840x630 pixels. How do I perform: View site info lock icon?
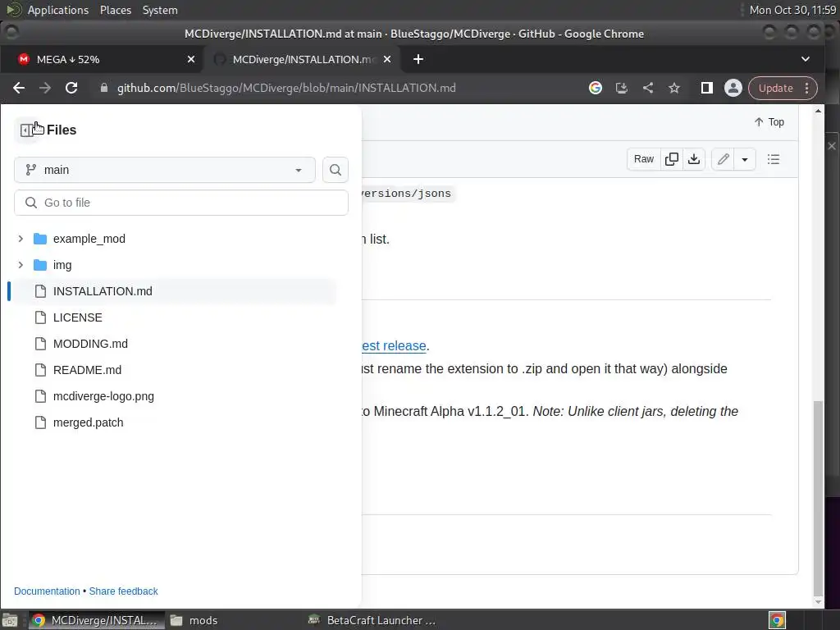click(104, 88)
